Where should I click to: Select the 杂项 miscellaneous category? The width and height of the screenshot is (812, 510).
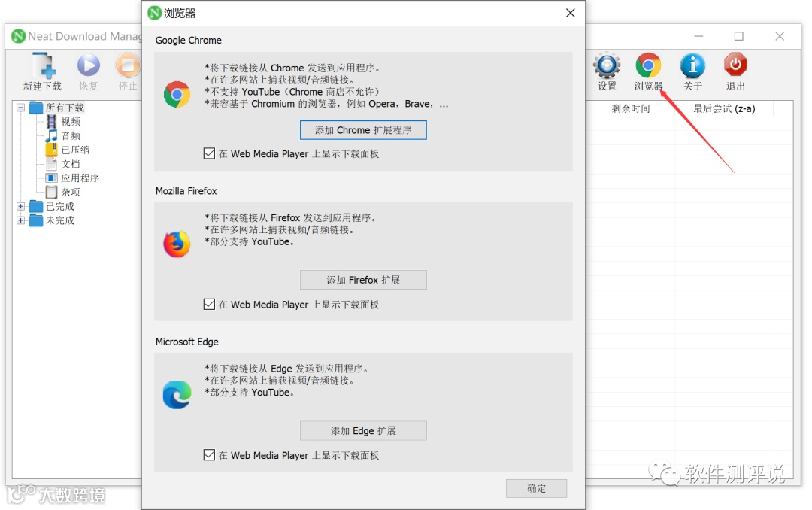coord(71,193)
